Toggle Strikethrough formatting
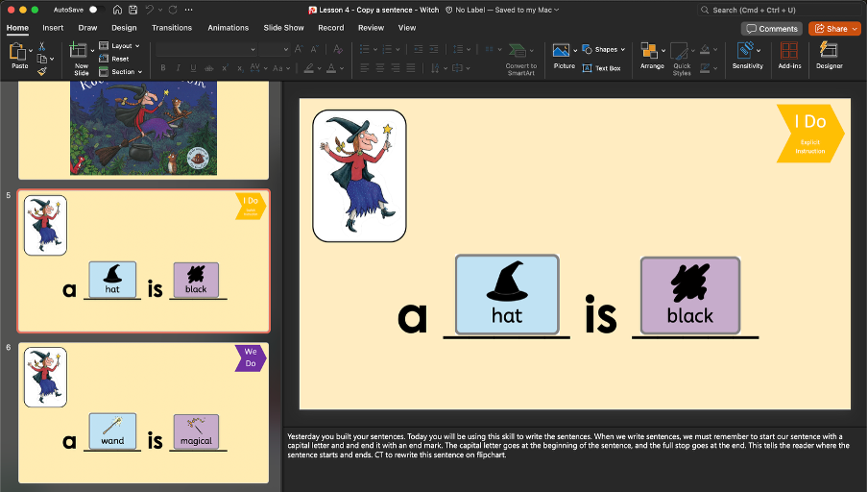This screenshot has width=868, height=492. [x=208, y=68]
